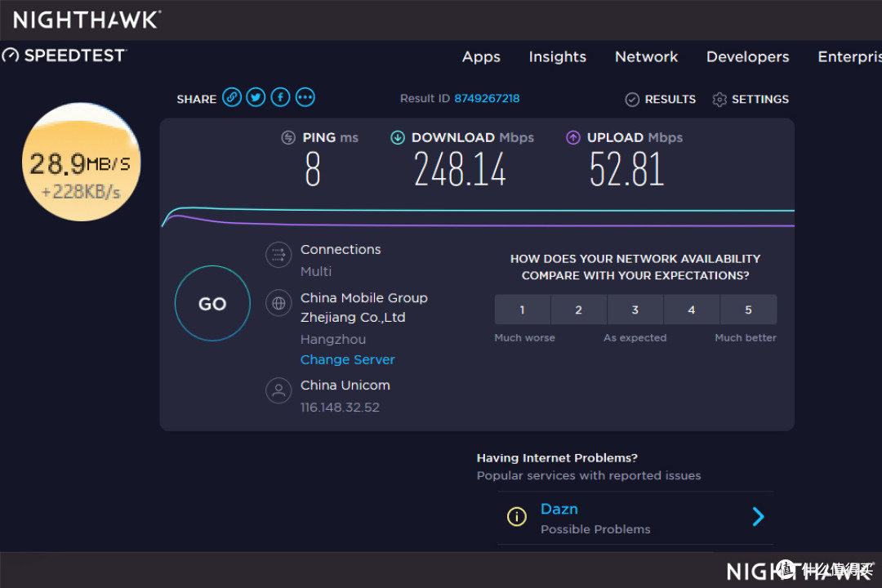Switch to the Insights section

click(557, 56)
